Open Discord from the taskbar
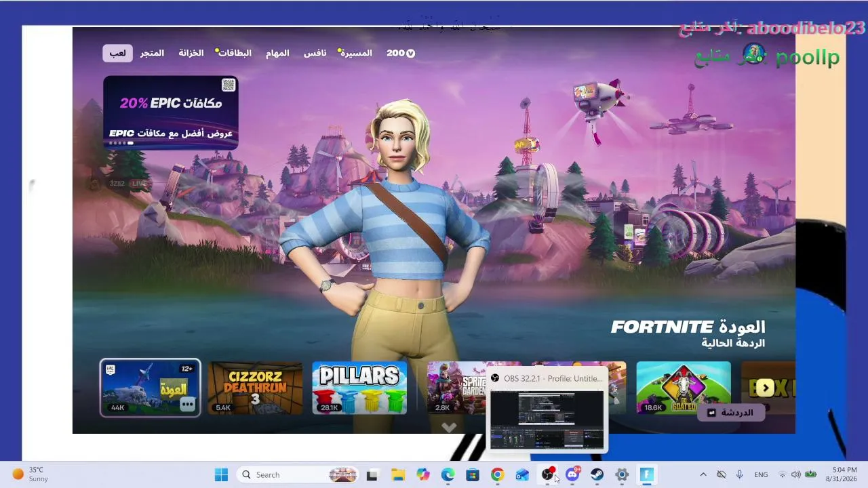The image size is (868, 488). pyautogui.click(x=572, y=474)
